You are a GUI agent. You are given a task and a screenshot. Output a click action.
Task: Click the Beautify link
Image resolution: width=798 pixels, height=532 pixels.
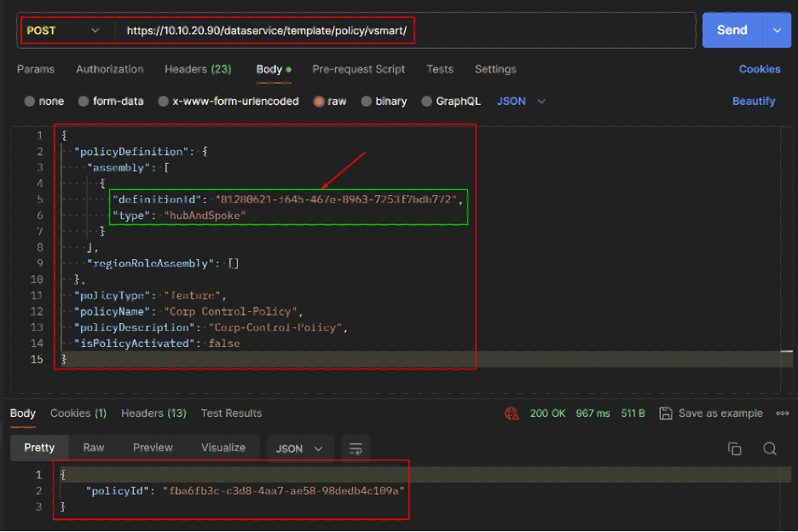(753, 101)
